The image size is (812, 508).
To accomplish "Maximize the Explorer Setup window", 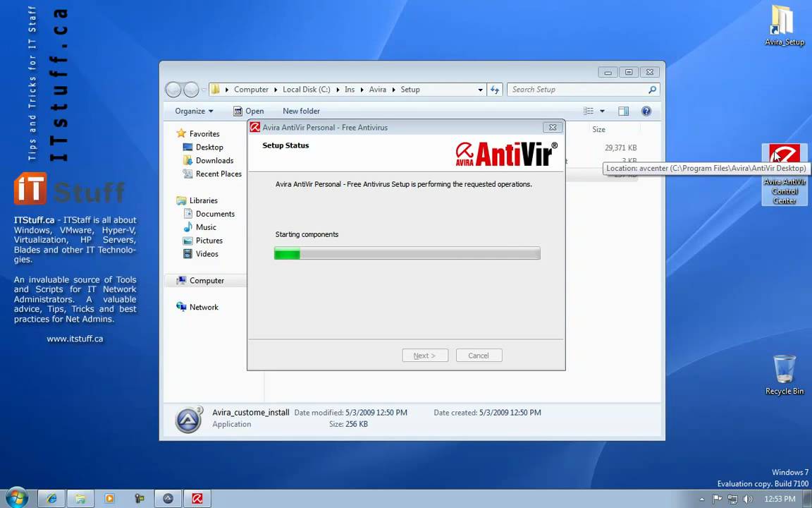I will click(x=629, y=72).
